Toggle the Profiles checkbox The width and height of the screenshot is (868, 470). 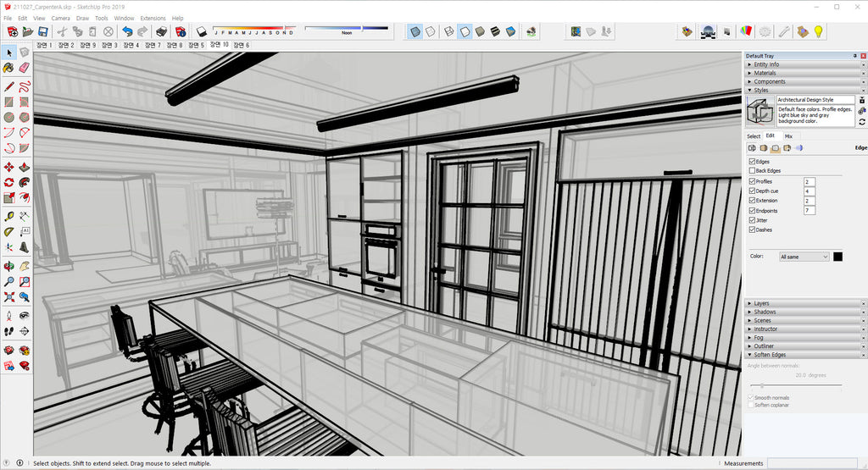coord(752,181)
